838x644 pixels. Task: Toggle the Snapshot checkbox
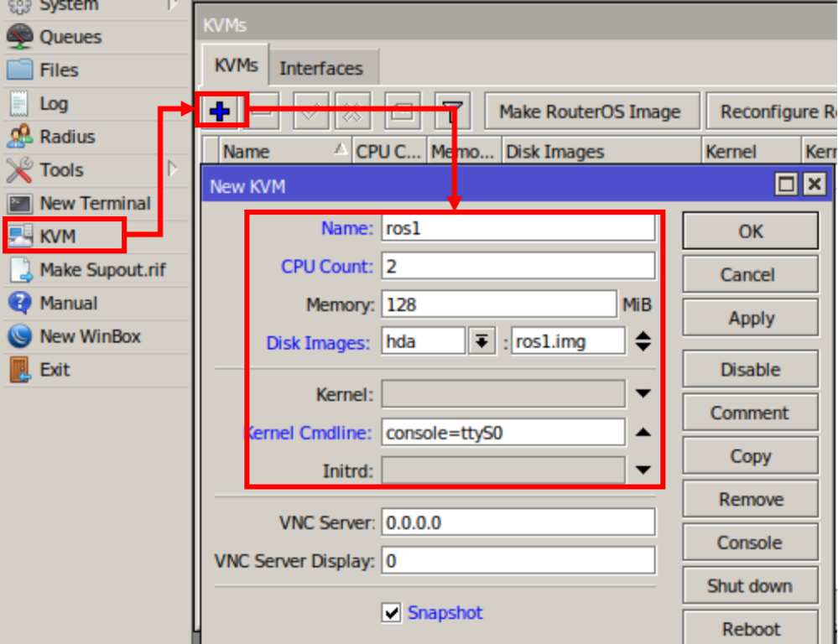point(392,612)
